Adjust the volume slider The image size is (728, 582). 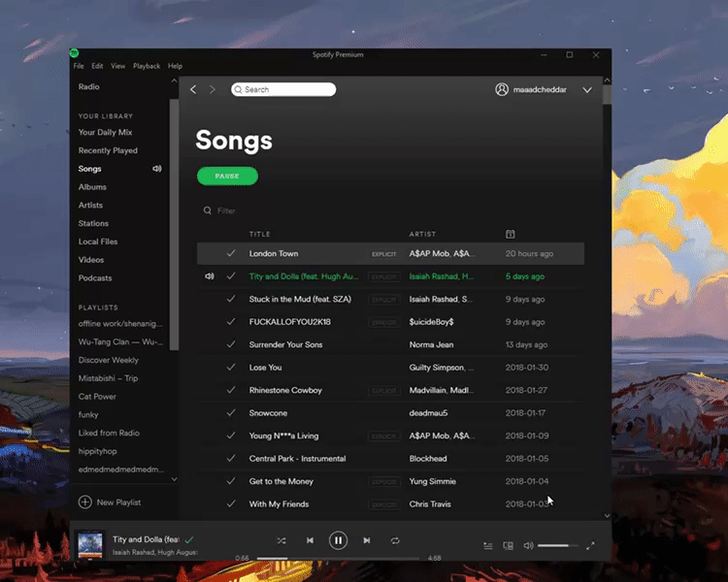557,545
